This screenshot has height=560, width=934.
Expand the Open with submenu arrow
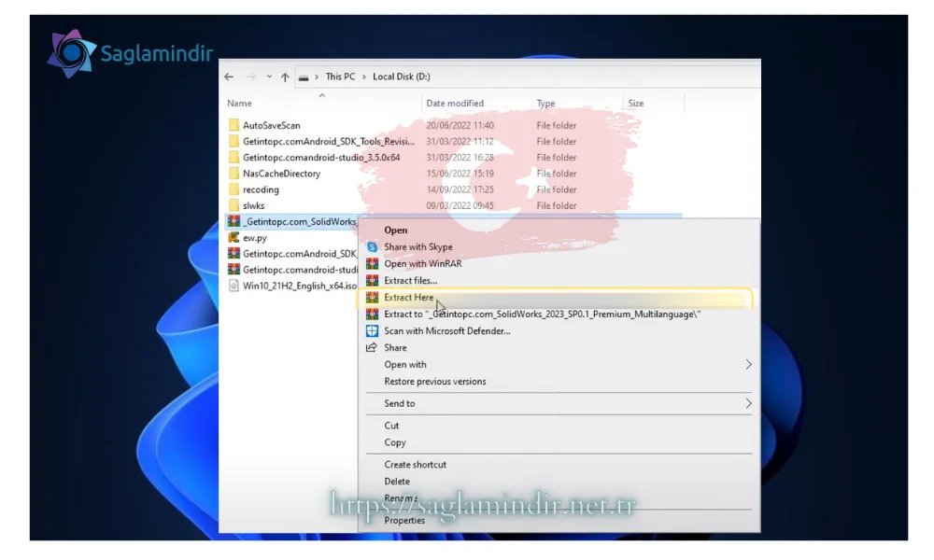748,365
